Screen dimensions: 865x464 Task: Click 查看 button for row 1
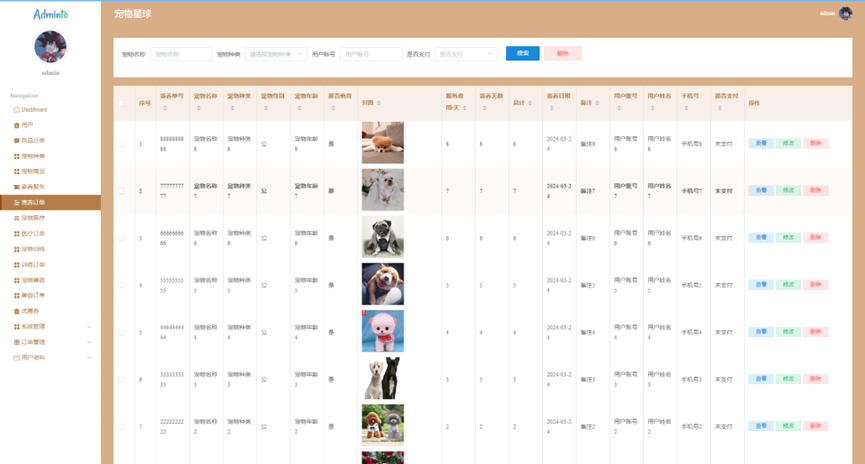(x=761, y=143)
